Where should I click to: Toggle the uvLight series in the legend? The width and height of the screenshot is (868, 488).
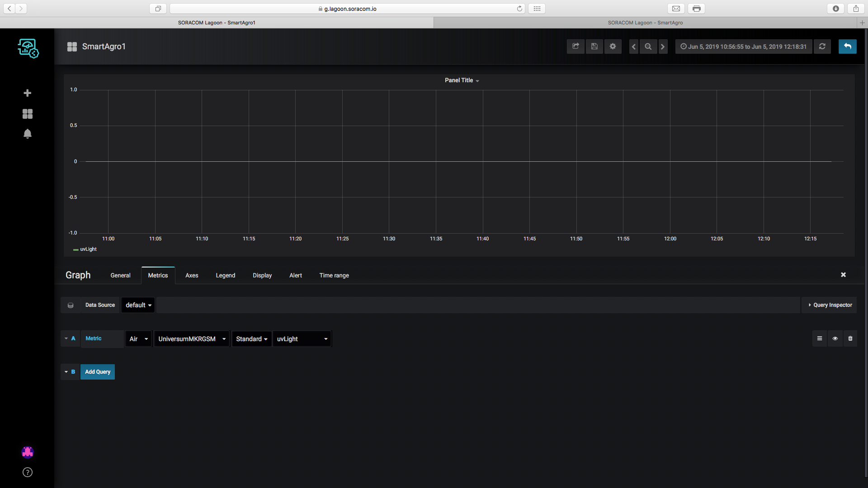[88, 249]
